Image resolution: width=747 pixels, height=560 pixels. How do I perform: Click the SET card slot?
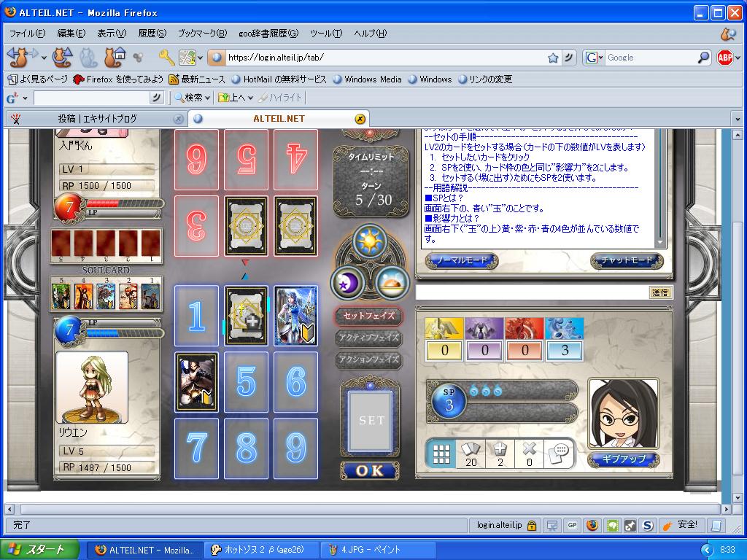point(370,421)
